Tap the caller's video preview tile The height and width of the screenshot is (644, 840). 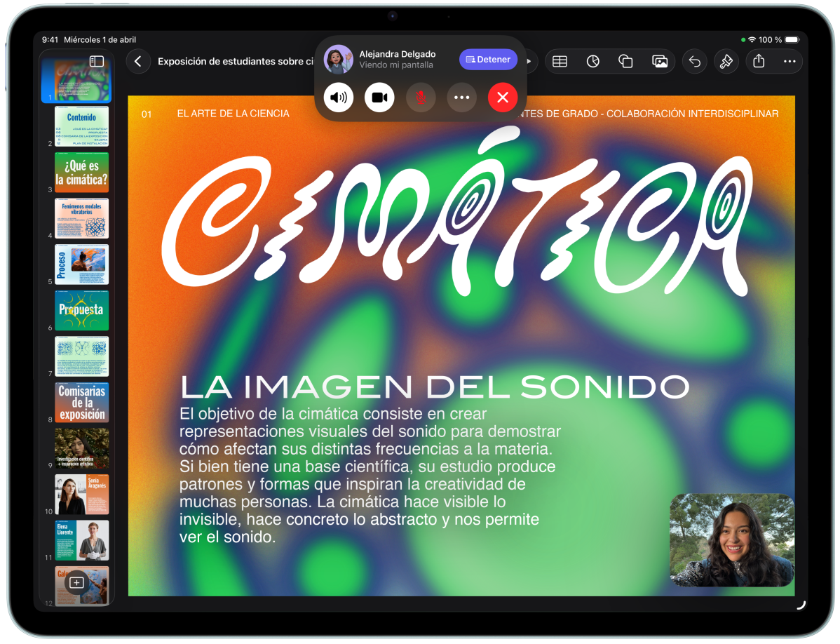732,539
